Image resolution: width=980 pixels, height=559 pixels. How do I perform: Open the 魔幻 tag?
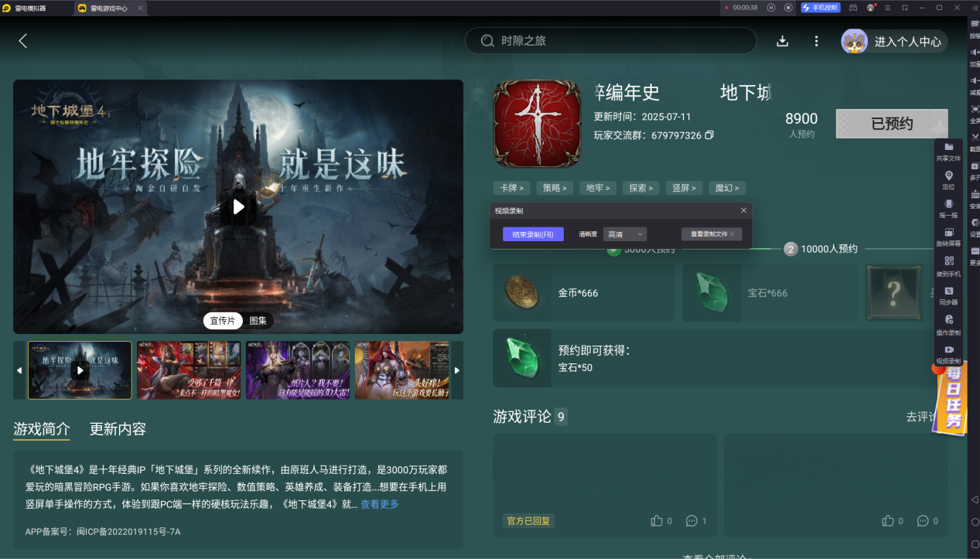click(727, 188)
